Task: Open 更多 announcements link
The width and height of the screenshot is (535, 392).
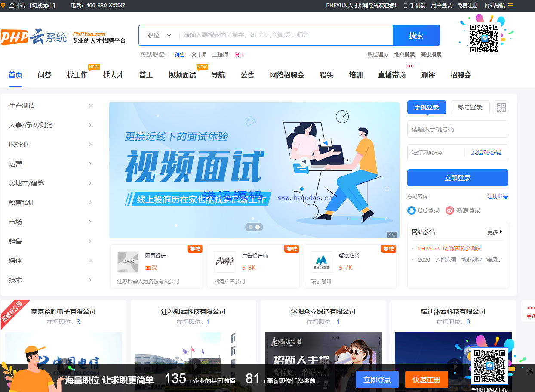Action: click(x=495, y=232)
